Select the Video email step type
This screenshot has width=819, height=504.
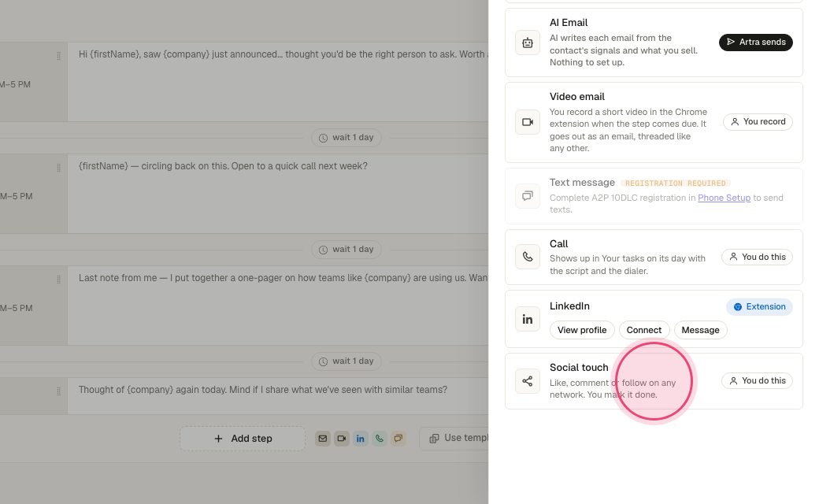pos(654,122)
